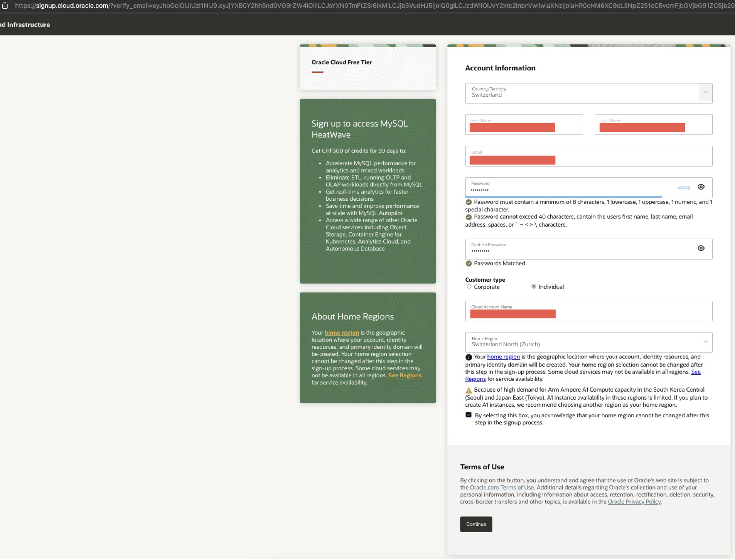
Task: Click the About Home Regions heading
Action: (x=352, y=317)
